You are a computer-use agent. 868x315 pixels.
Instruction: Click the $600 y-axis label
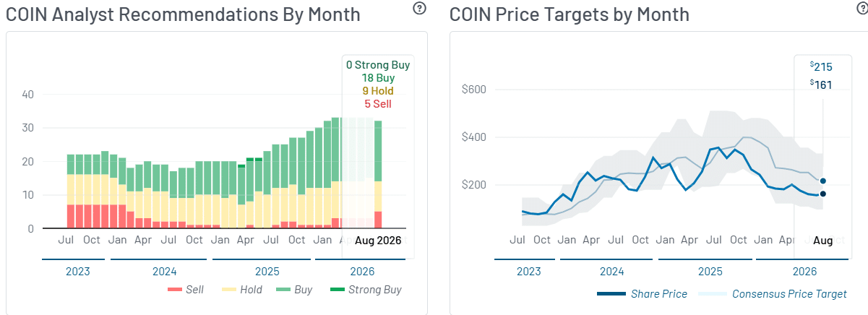[x=474, y=90]
